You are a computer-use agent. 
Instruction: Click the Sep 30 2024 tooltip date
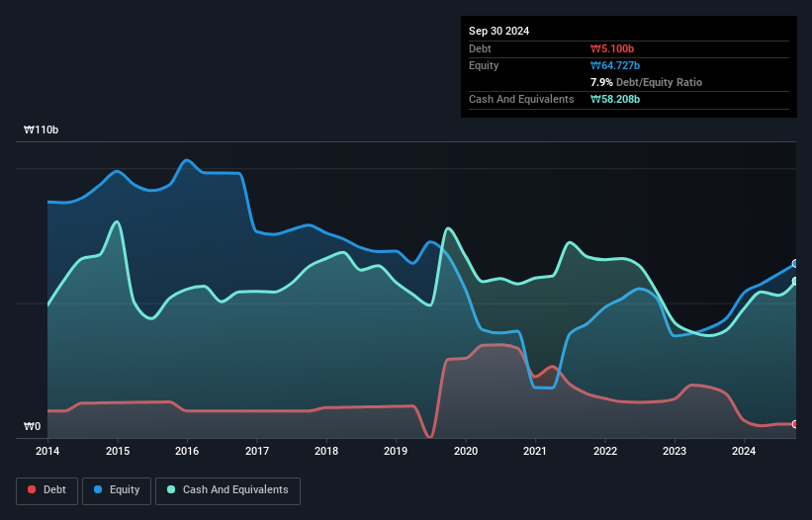(x=498, y=31)
